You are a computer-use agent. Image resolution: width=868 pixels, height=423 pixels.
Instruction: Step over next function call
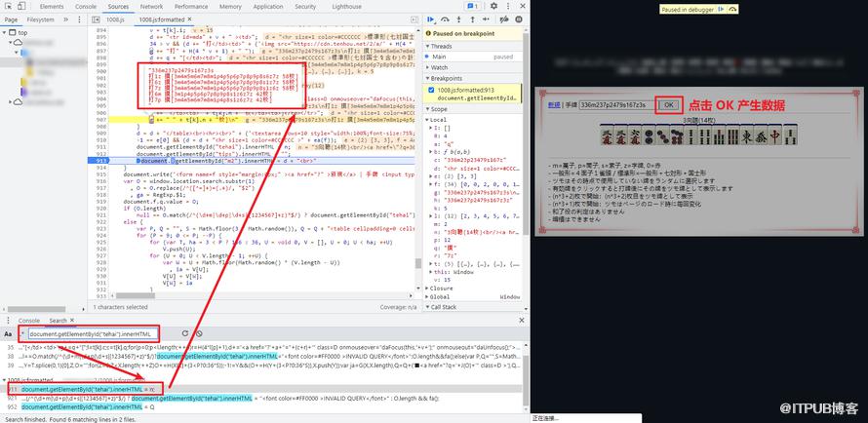[x=445, y=19]
